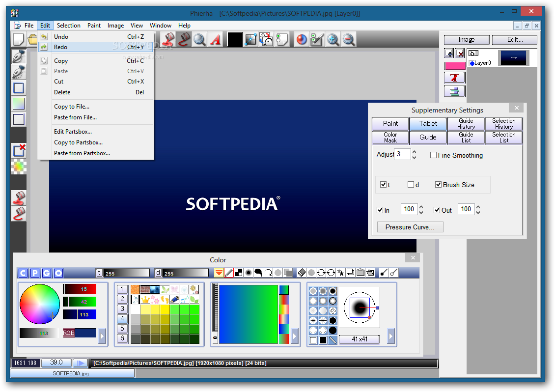Click the checkerboard icon in Color panel toolbar
The image size is (555, 392).
pos(239,272)
